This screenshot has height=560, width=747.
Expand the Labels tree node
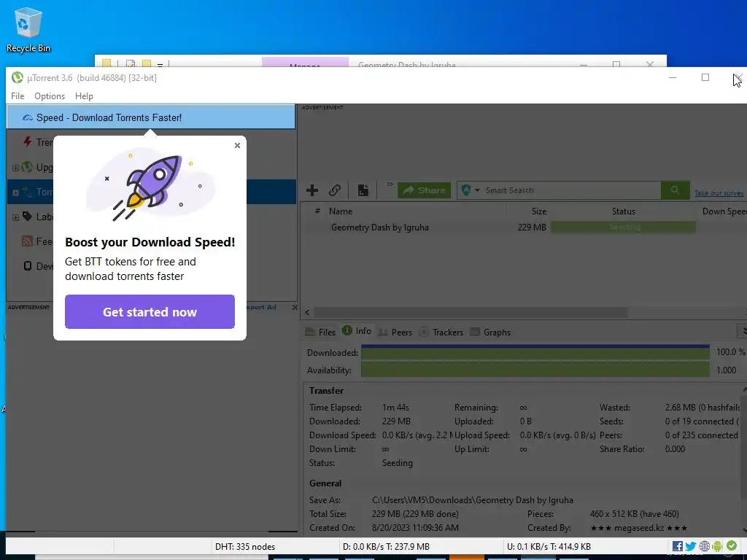pos(15,217)
